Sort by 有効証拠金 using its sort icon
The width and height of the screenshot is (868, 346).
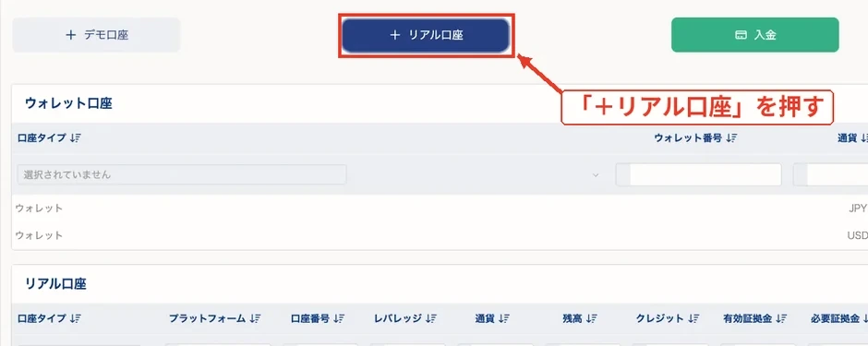click(781, 318)
